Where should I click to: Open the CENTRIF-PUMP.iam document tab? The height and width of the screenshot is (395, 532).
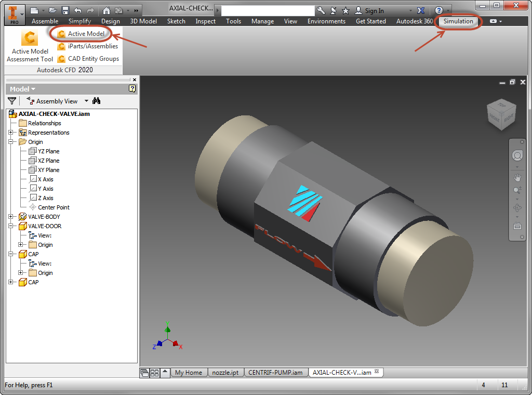(x=276, y=372)
